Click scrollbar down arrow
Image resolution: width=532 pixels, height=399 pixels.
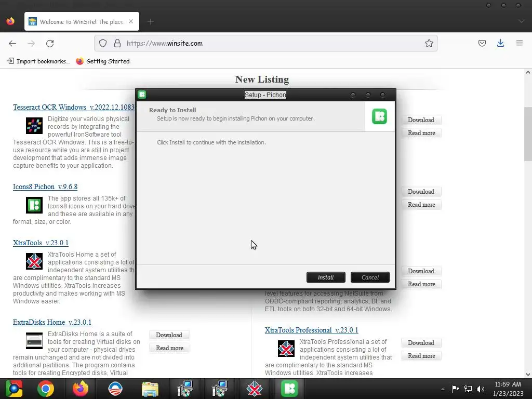[x=528, y=375]
